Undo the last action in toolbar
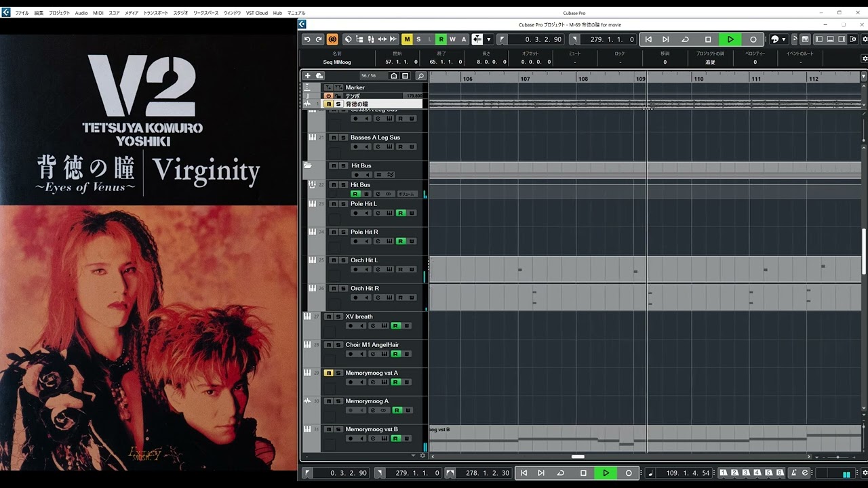This screenshot has height=488, width=868. (x=307, y=39)
